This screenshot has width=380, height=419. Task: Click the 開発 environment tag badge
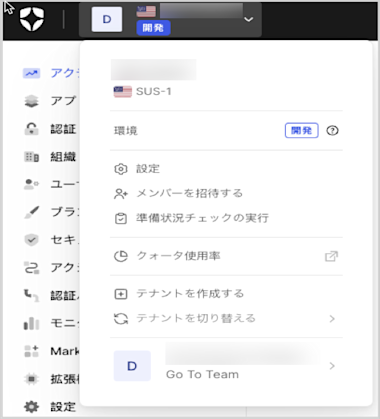[x=302, y=130]
